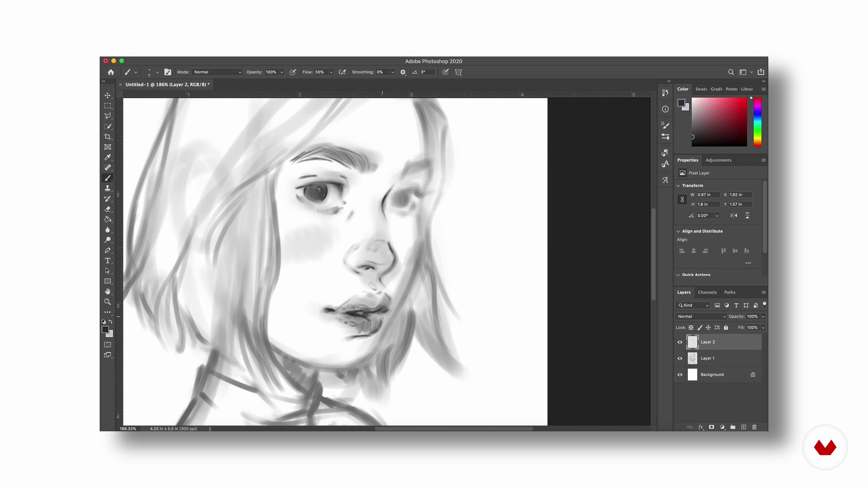Collapse the Transform section
The height and width of the screenshot is (488, 868).
(x=678, y=185)
